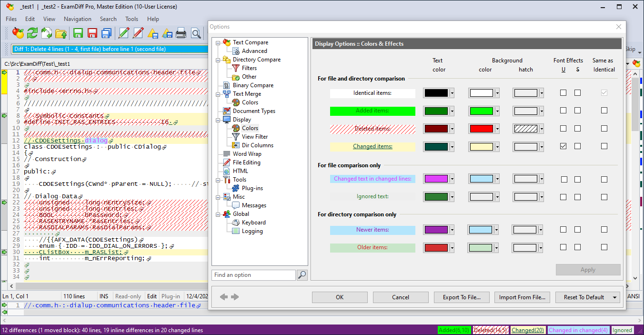
Task: Click the forward arrow in Options dialog
Action: point(235,297)
